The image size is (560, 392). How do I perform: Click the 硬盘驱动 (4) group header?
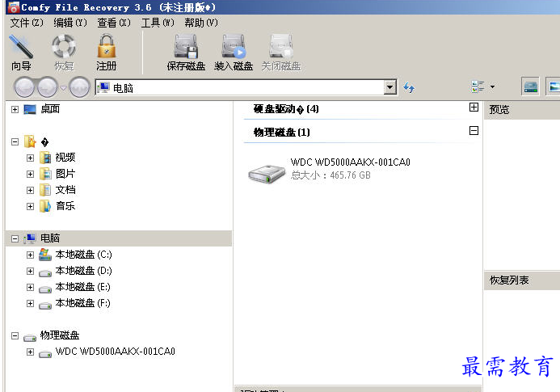(x=286, y=109)
